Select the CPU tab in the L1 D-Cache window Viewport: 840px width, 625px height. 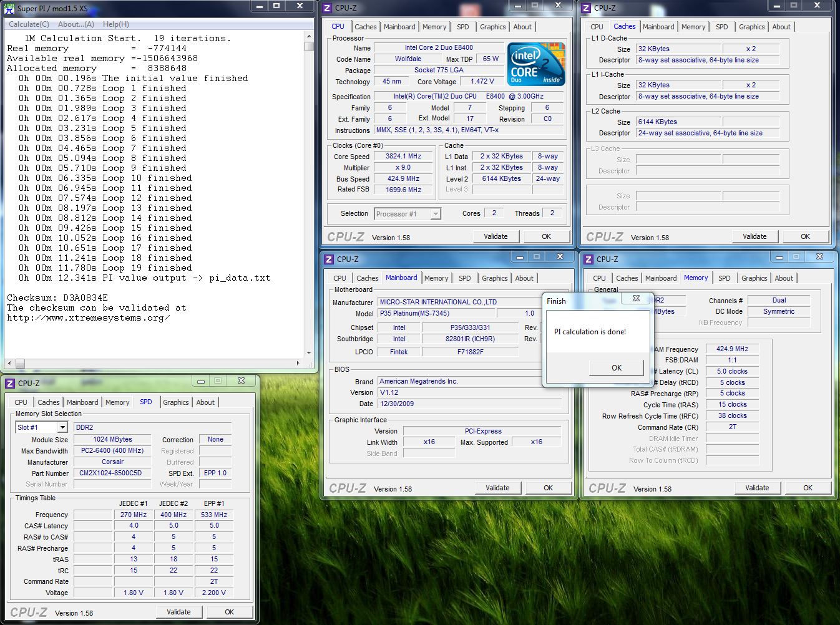597,27
